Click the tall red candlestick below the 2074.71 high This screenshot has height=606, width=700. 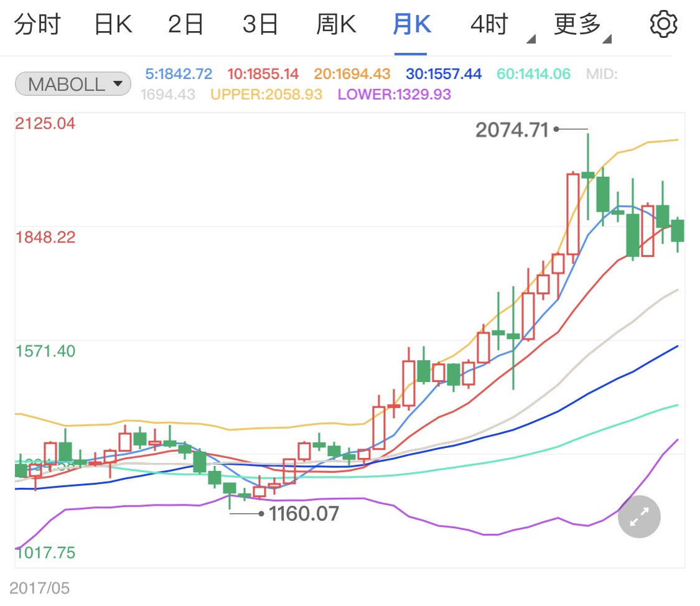click(573, 217)
